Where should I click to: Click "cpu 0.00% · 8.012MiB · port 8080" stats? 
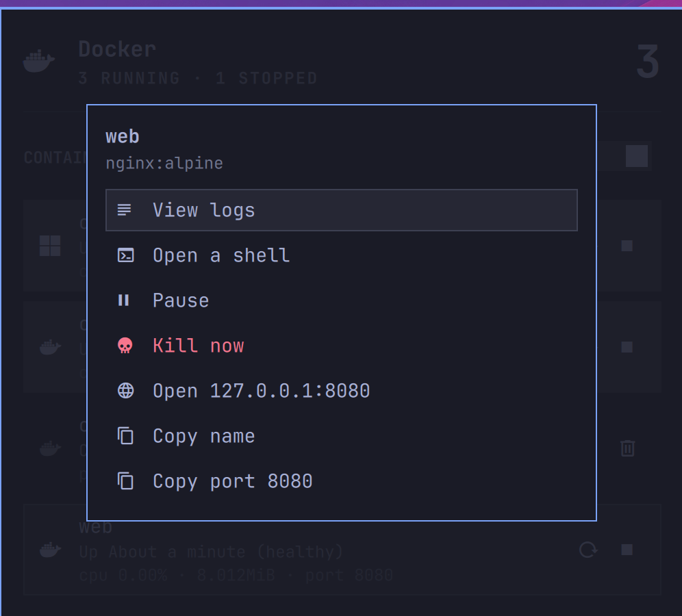pyautogui.click(x=236, y=575)
